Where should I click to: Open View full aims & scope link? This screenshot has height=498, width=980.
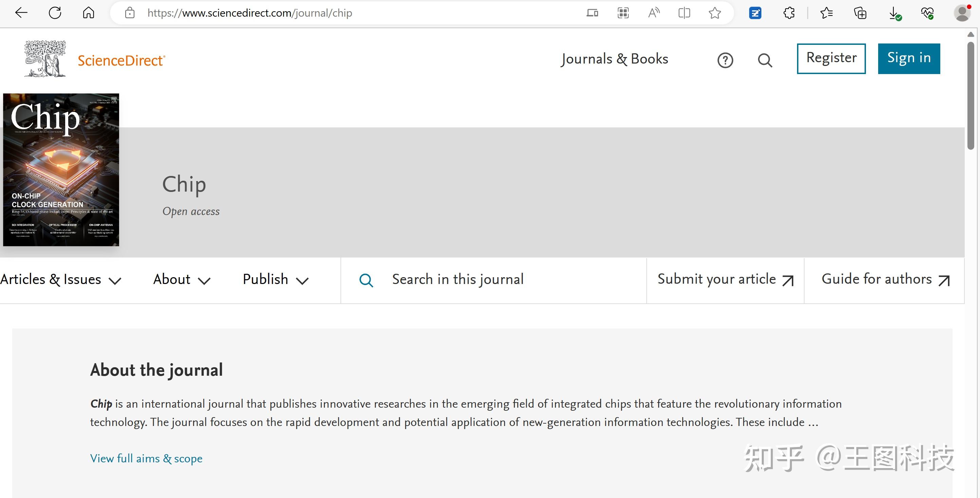click(146, 458)
